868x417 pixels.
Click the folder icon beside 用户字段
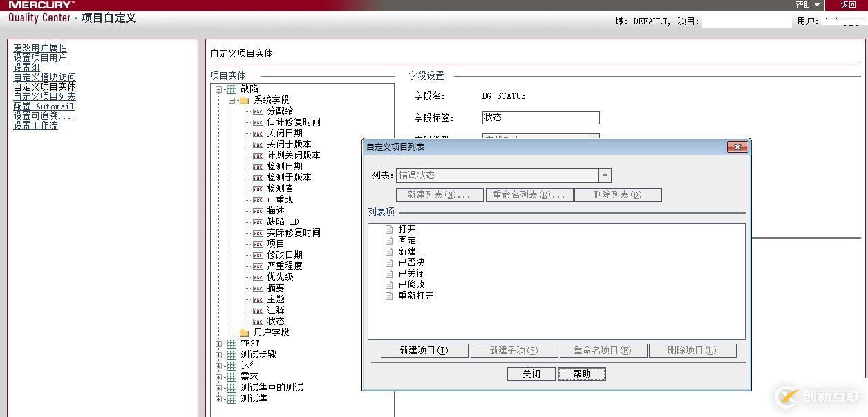tap(244, 332)
